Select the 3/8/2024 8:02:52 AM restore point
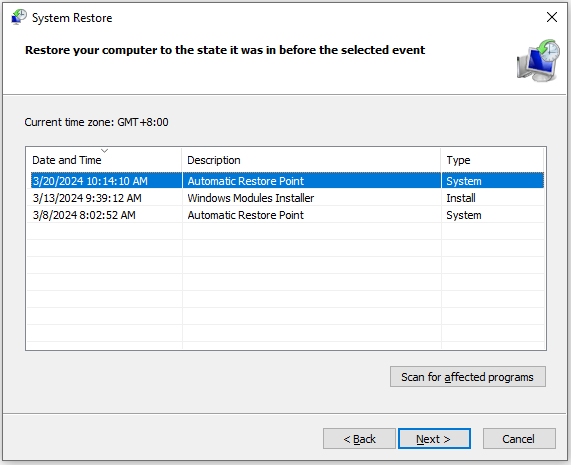The image size is (571, 465). tap(286, 215)
